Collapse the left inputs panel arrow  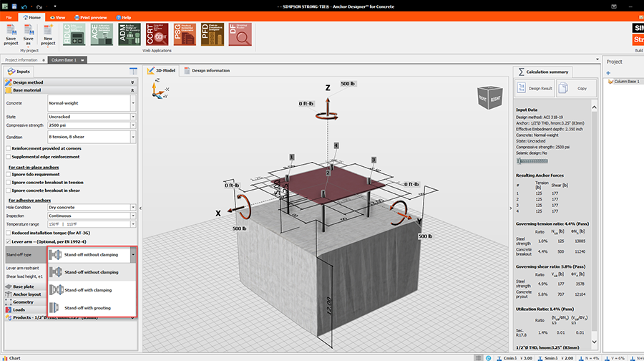click(140, 208)
